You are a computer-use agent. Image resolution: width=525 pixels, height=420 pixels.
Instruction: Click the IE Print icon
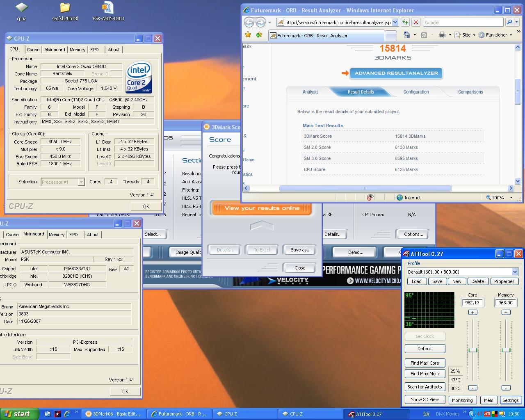tap(442, 35)
